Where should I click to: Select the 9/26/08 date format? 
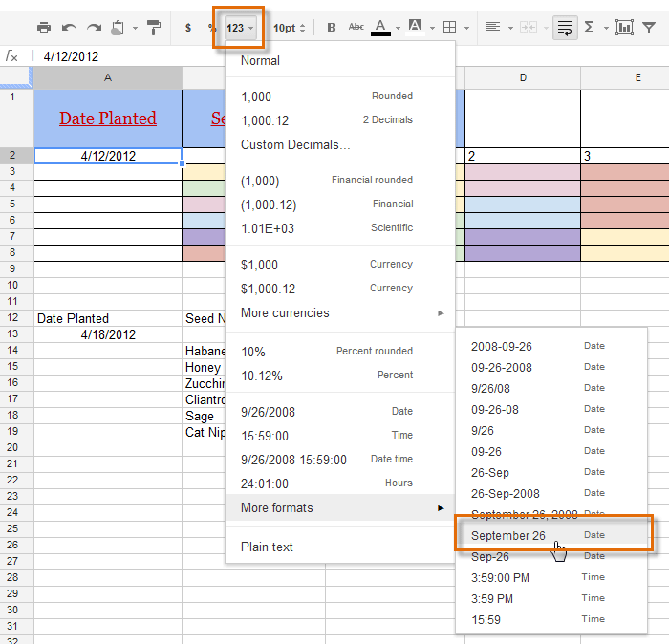click(x=551, y=388)
